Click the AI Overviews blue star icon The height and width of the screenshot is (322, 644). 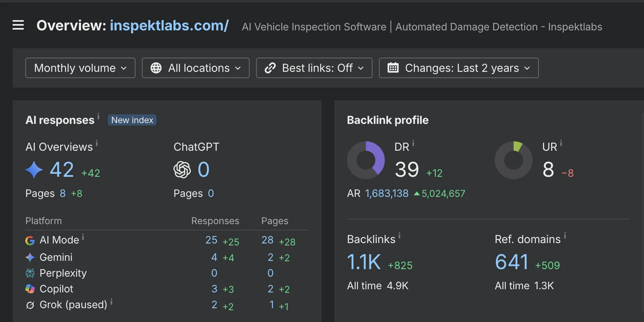pyautogui.click(x=34, y=170)
